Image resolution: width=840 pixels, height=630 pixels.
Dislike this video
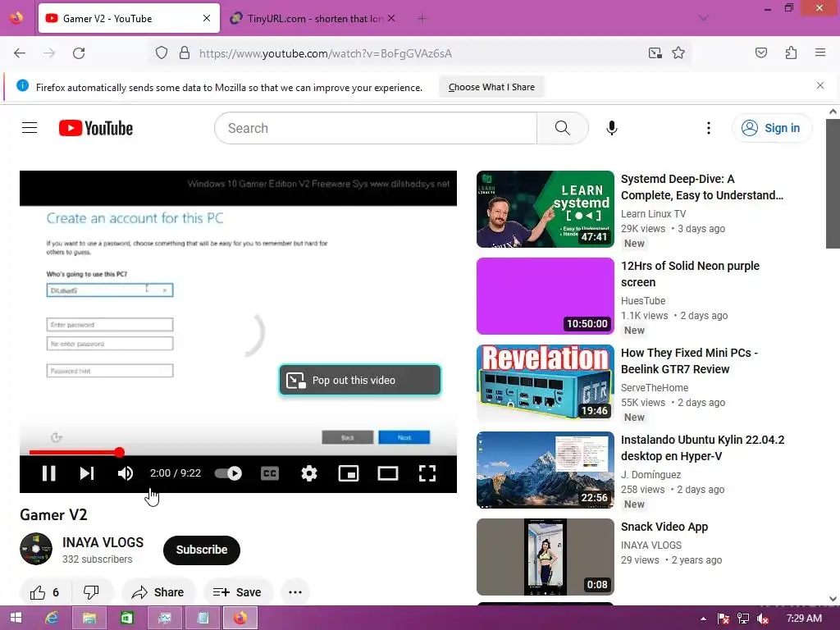tap(91, 592)
